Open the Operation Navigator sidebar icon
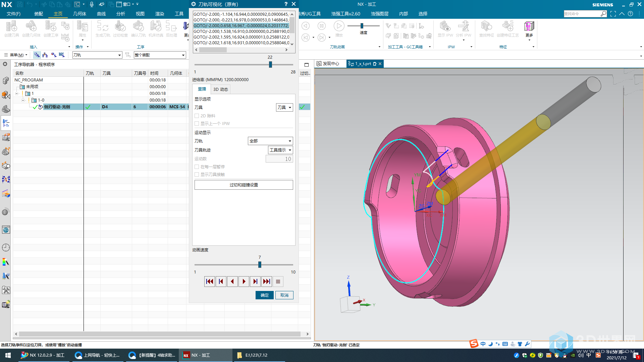Viewport: 644px width, 362px height. click(6, 123)
